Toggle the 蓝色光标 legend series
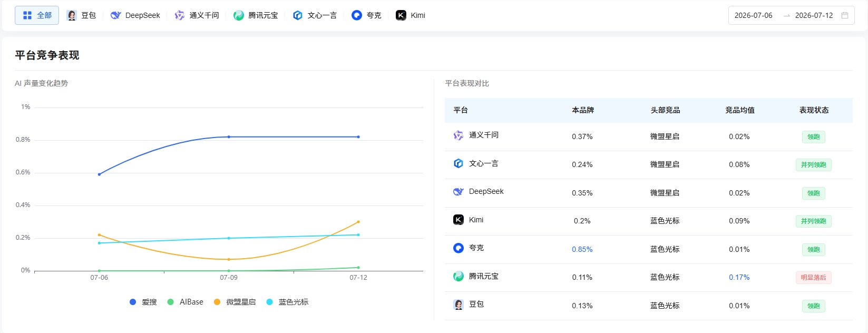 [287, 302]
